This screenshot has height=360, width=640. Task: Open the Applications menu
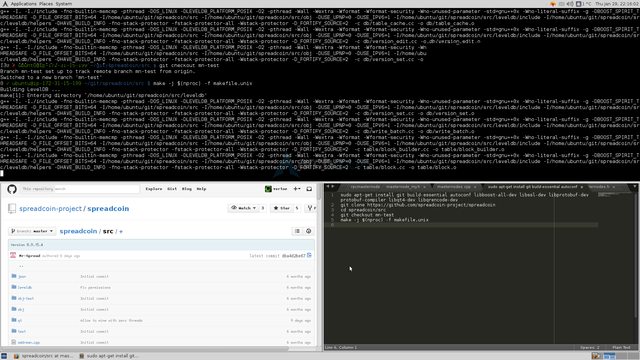24,4
